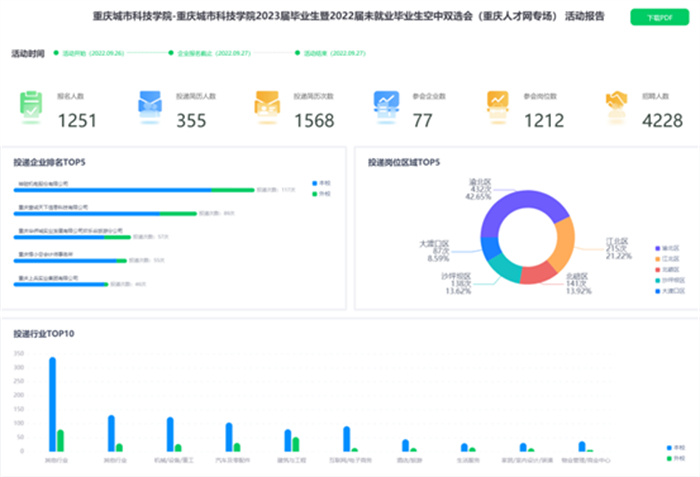Toggle 江北区 legend item in donut chart
This screenshot has height=477, width=700.
664,258
